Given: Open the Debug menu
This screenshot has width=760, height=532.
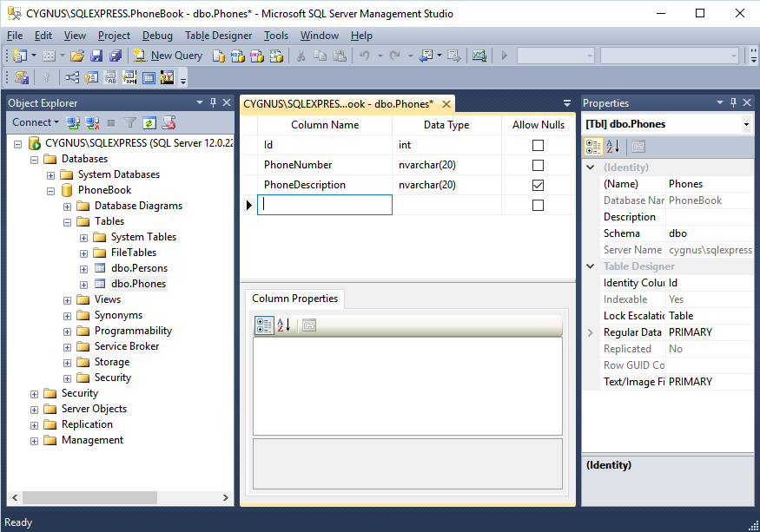Looking at the screenshot, I should (x=157, y=36).
